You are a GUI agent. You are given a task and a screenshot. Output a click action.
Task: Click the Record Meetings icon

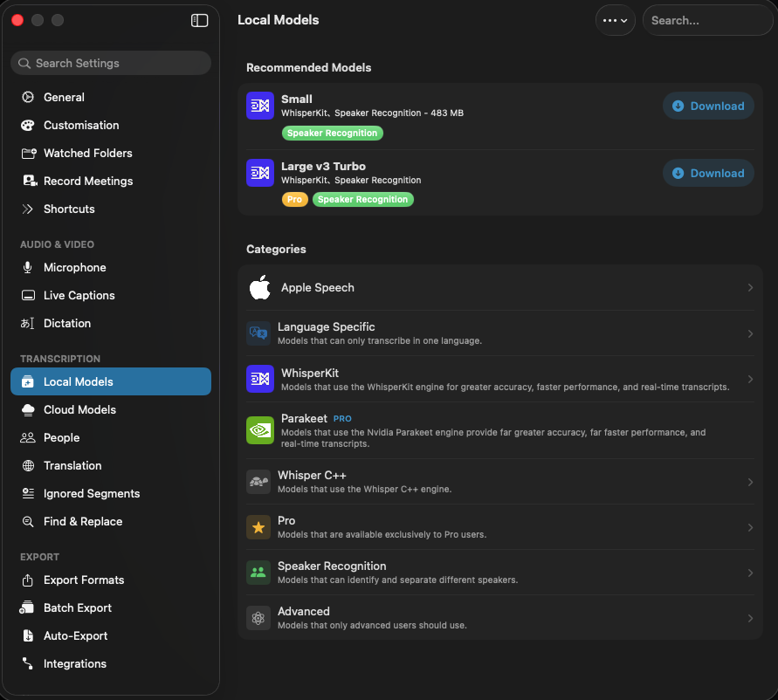tap(30, 181)
